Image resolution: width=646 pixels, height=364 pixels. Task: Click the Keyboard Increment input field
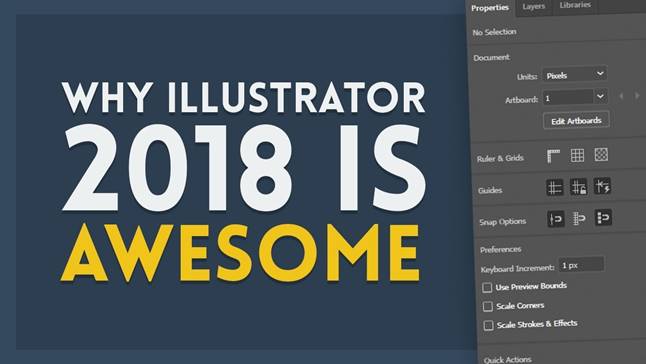click(581, 265)
